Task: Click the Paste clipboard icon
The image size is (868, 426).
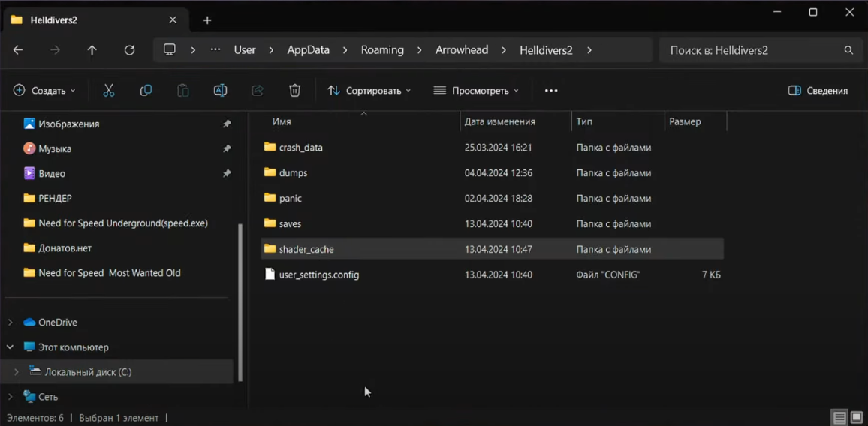Action: click(x=183, y=90)
